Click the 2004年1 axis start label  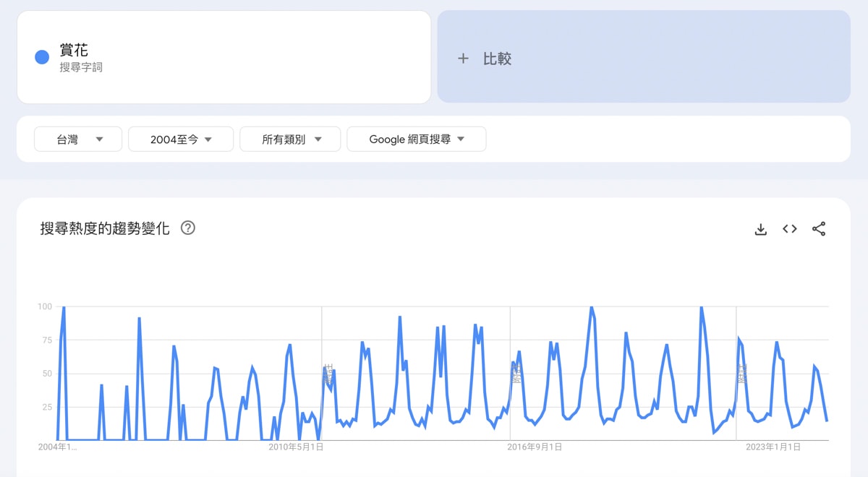coord(57,447)
